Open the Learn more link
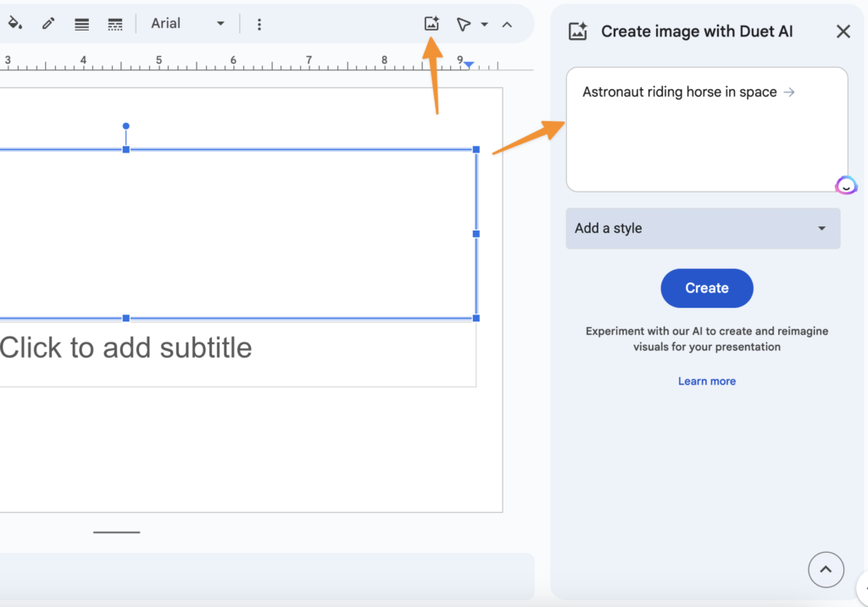 [706, 381]
